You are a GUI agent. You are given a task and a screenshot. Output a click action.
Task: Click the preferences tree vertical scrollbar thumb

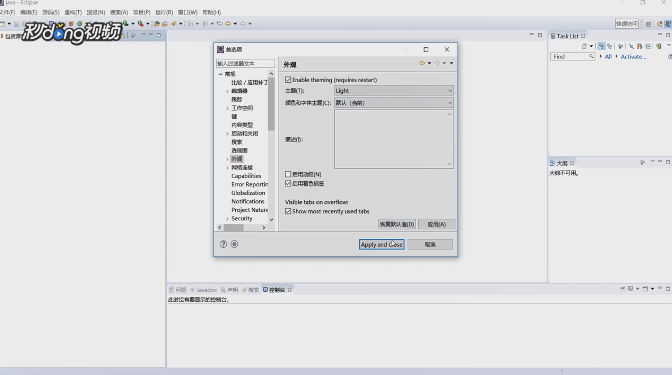click(271, 104)
